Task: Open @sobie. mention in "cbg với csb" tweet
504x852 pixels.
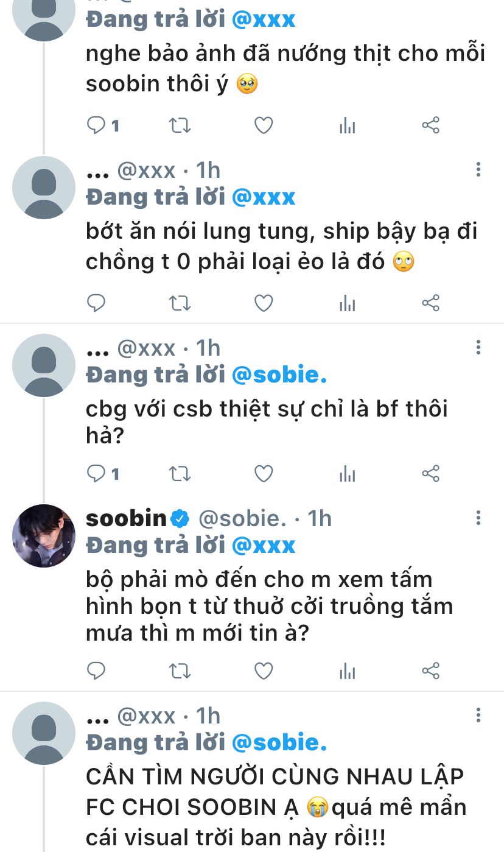Action: point(279,375)
